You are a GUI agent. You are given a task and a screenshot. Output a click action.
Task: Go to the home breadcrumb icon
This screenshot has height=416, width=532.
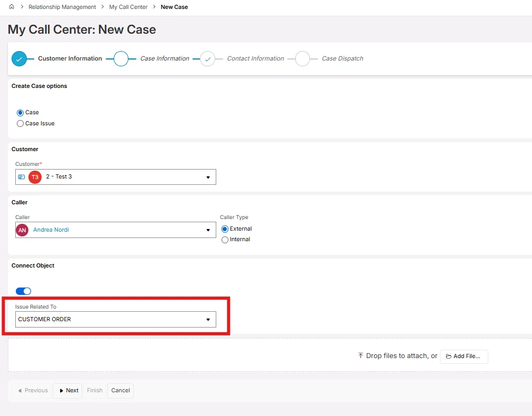pos(12,7)
